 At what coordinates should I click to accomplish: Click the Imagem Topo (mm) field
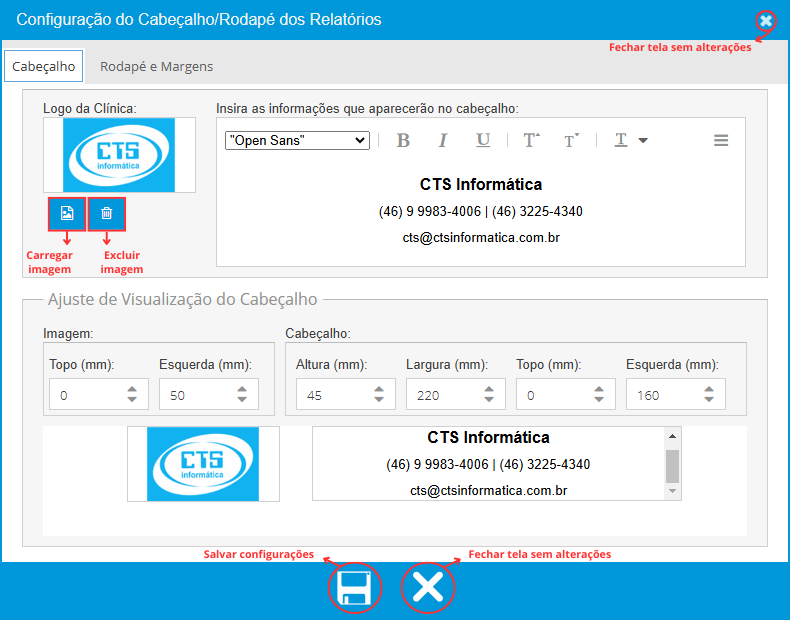[x=99, y=394]
